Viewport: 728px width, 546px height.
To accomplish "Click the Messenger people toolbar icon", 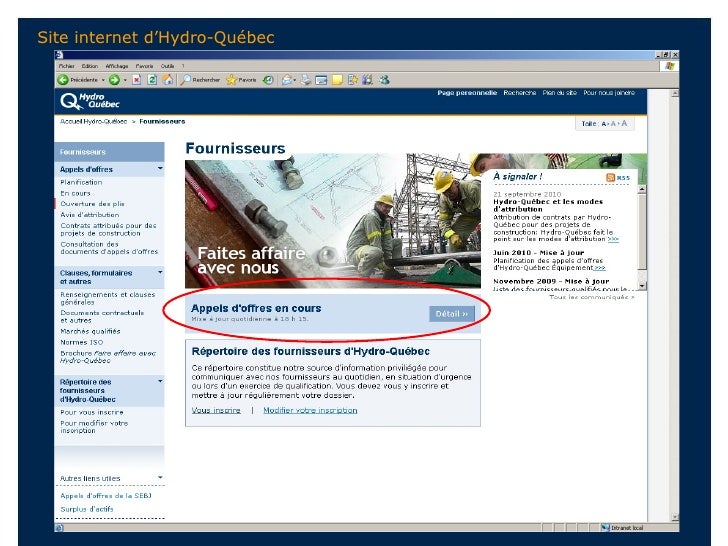I will [384, 80].
